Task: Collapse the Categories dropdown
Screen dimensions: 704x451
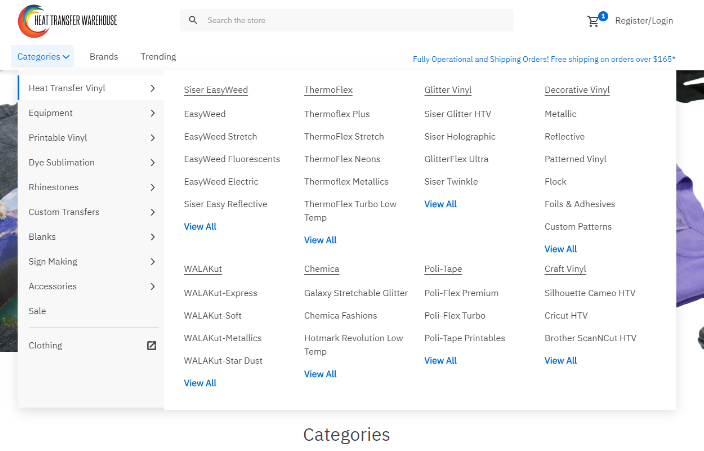Action: [43, 57]
